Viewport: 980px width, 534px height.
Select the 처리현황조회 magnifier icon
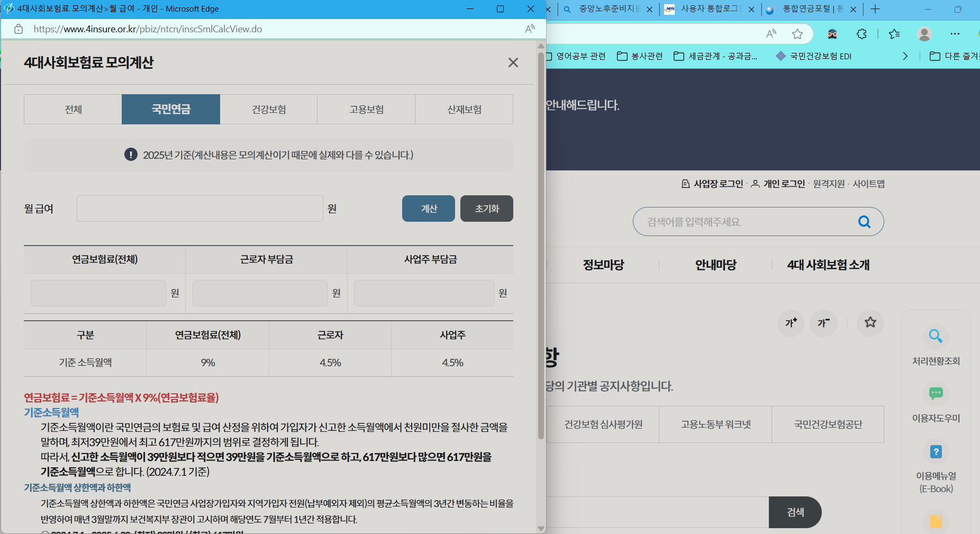(x=936, y=336)
